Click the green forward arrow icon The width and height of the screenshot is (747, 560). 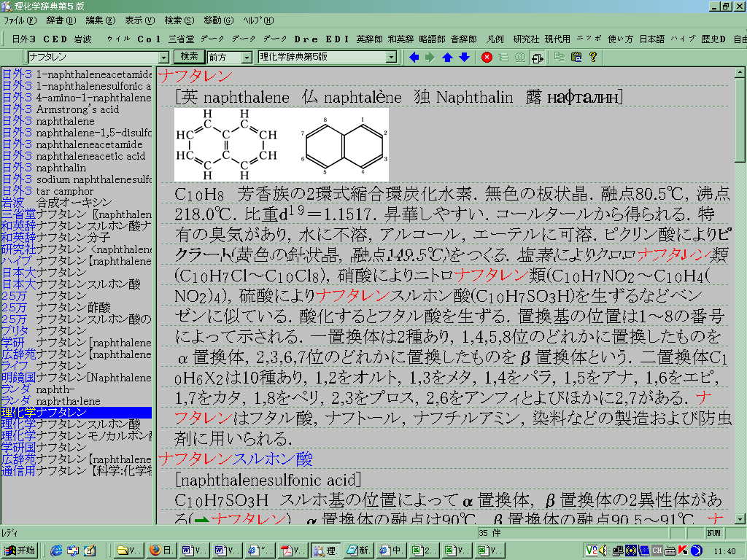[430, 57]
